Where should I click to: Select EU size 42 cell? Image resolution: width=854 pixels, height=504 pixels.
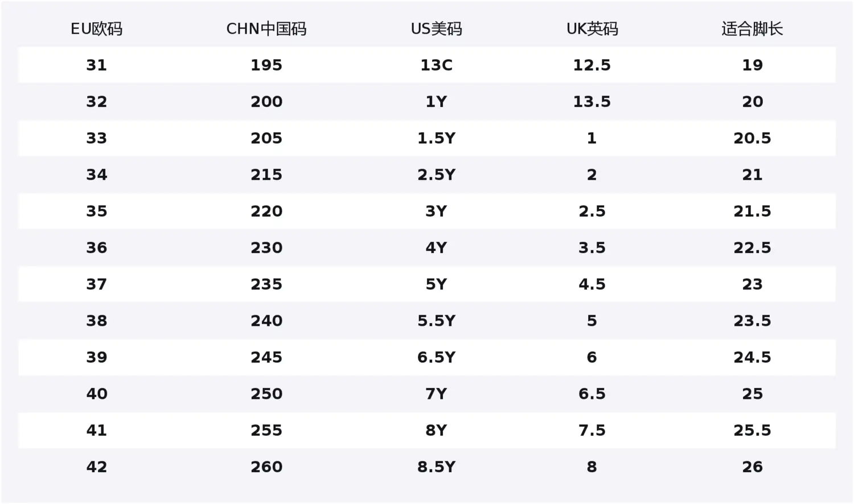click(96, 467)
